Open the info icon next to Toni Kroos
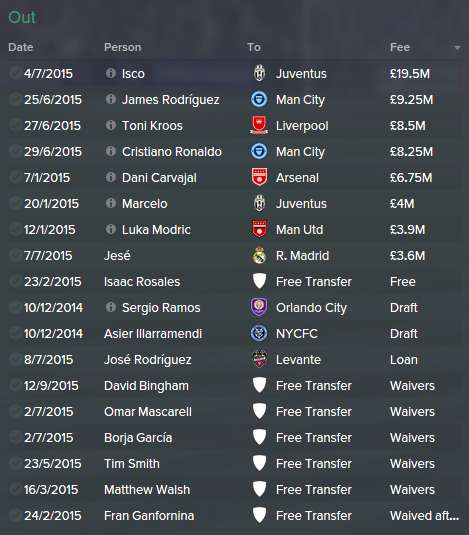This screenshot has height=535, width=469. [x=111, y=125]
